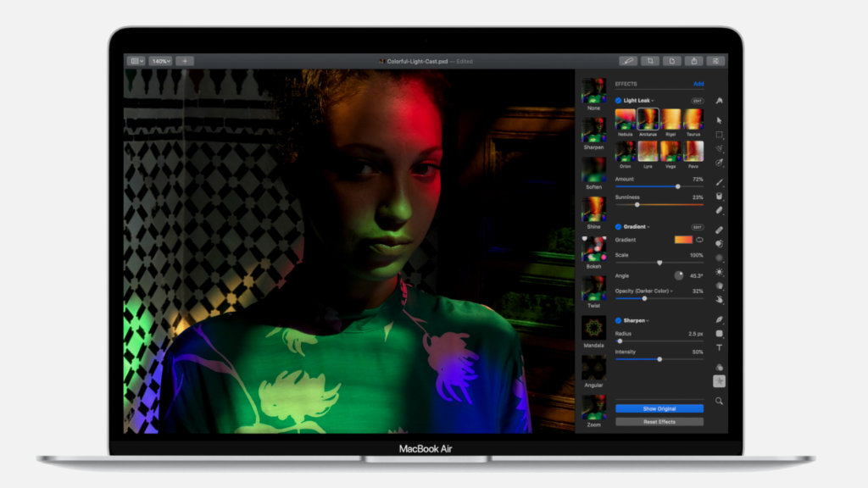Click the Show Original button
The width and height of the screenshot is (868, 488).
(x=659, y=409)
